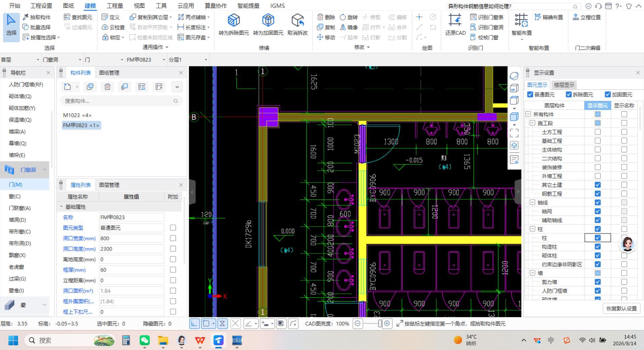Select the 旋转 rotate tool
Viewport: 644px width, 350px height.
(349, 17)
